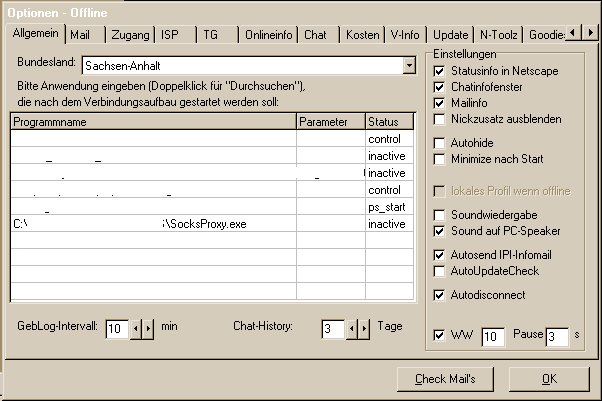Viewport: 602px width, 401px height.
Task: Click the WW value input field
Action: (x=493, y=337)
